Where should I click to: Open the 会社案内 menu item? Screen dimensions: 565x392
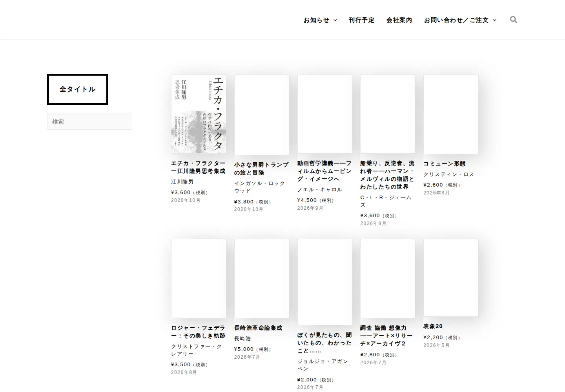click(x=399, y=20)
